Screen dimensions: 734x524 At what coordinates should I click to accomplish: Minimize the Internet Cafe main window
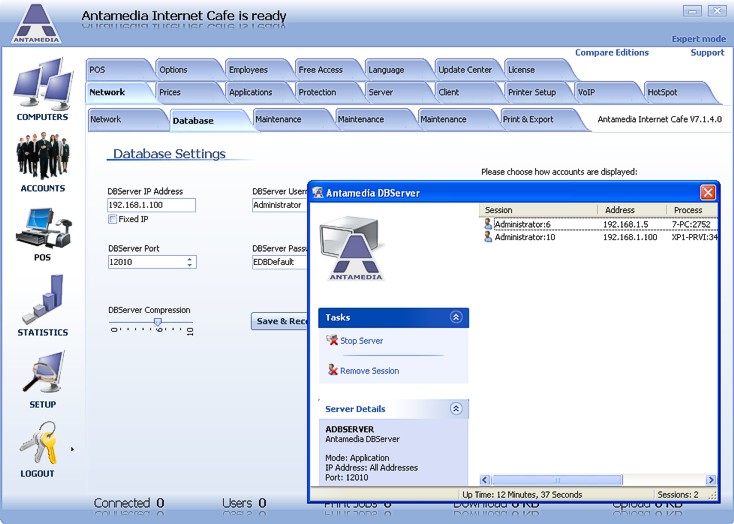[692, 11]
